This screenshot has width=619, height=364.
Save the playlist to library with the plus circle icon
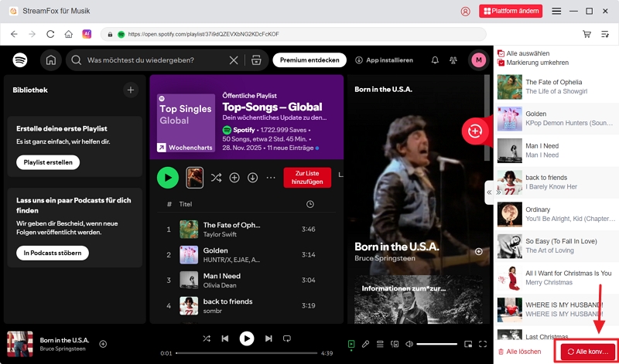[234, 178]
